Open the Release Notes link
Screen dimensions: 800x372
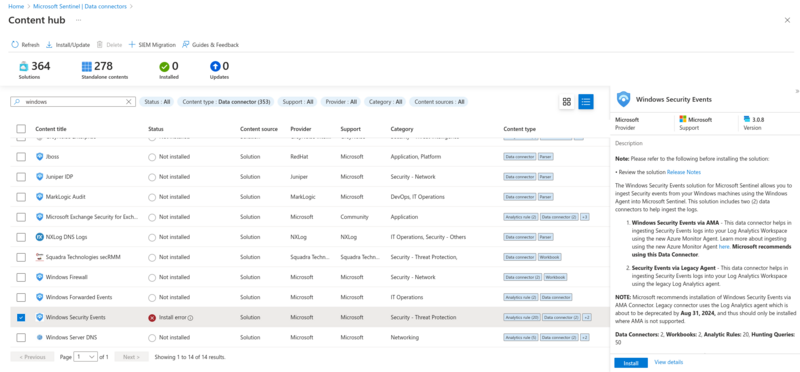[x=684, y=172]
